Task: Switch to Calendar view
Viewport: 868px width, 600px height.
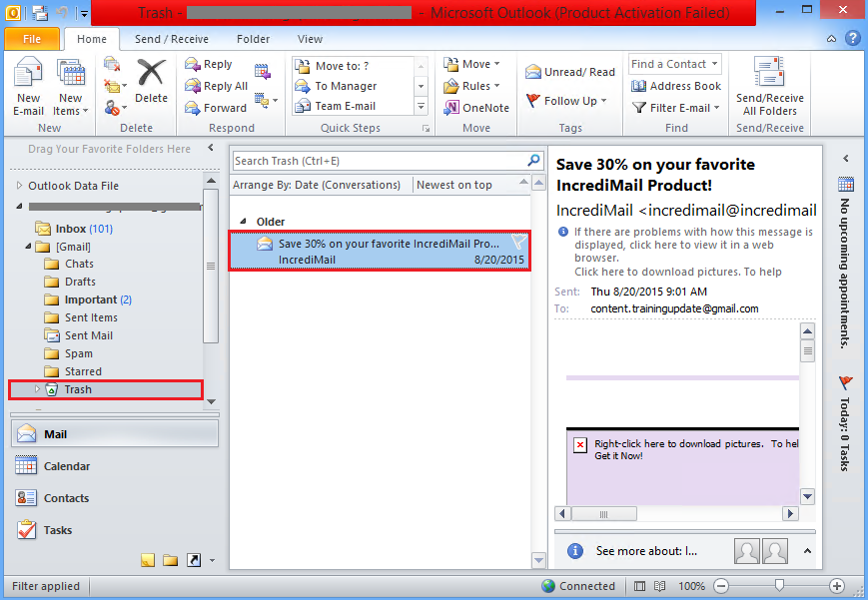Action: pyautogui.click(x=115, y=466)
